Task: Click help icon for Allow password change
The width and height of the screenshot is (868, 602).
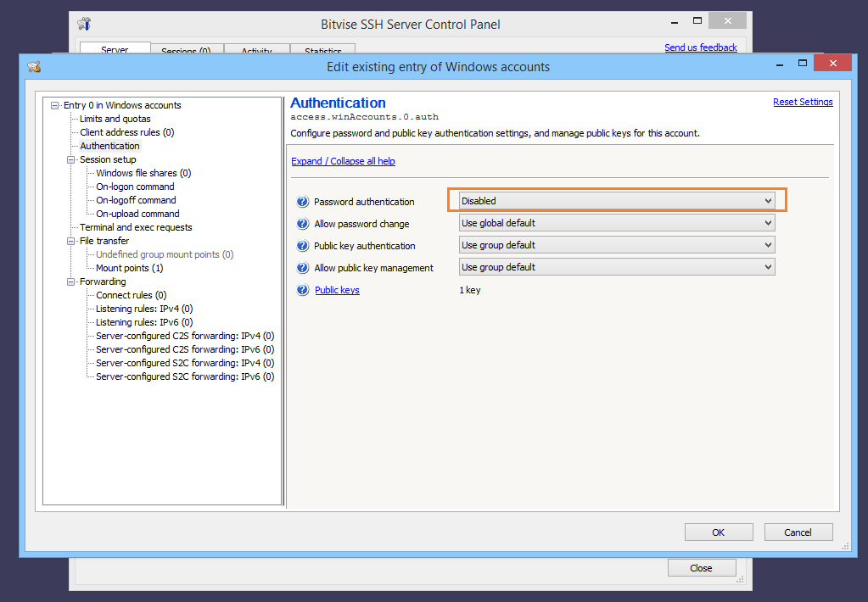Action: point(302,224)
